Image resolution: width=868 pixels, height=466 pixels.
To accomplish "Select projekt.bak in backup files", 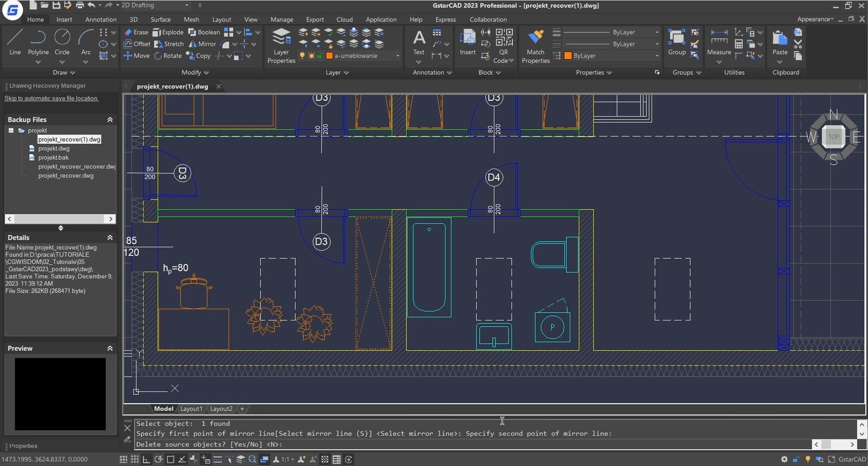I will [x=53, y=157].
